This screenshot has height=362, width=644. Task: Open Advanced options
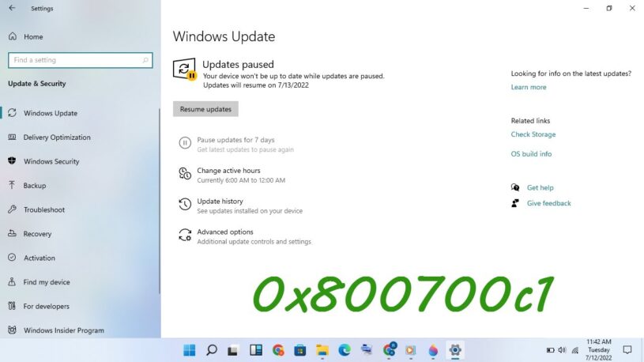[x=245, y=236]
